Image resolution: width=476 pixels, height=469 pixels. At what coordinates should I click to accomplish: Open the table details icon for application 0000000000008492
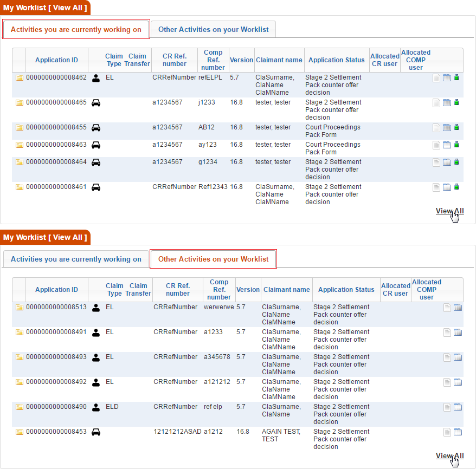tap(458, 382)
